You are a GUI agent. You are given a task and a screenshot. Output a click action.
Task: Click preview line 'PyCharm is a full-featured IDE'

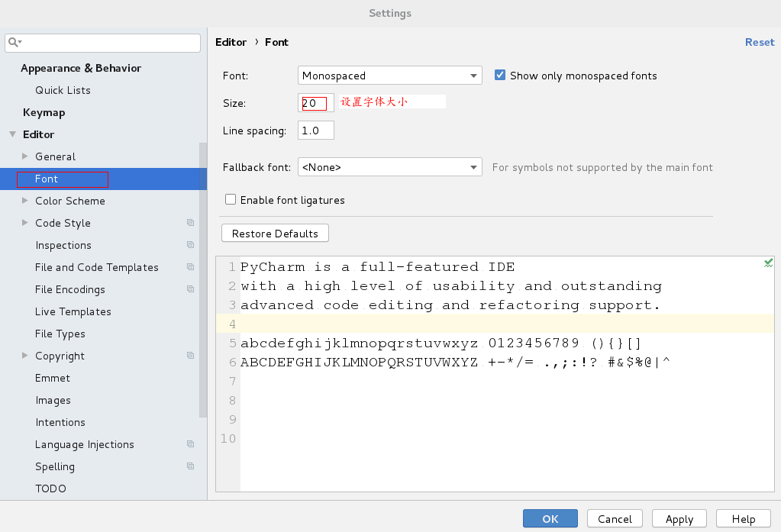click(x=378, y=267)
